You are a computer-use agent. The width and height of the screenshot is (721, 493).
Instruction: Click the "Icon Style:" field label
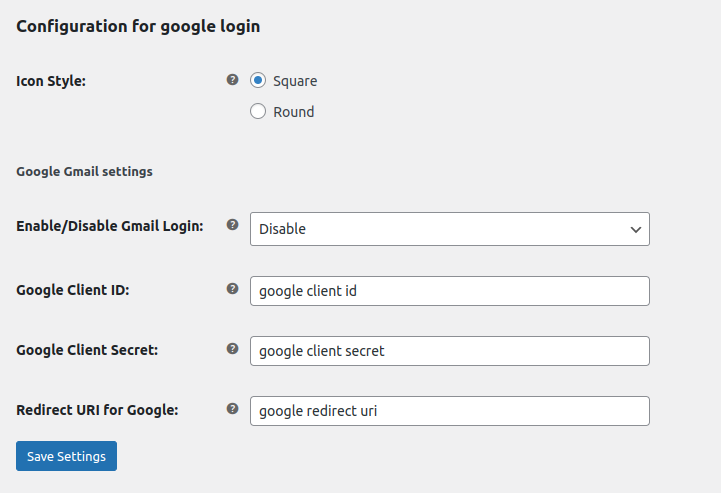(x=51, y=81)
